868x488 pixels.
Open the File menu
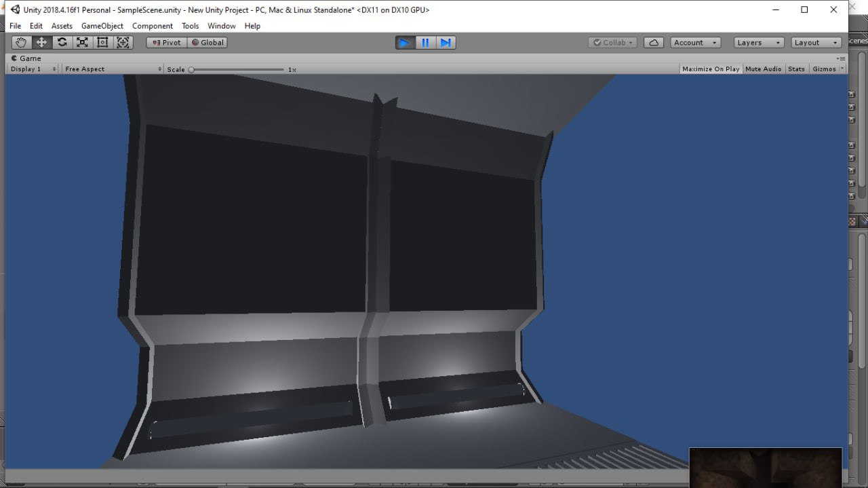[15, 26]
